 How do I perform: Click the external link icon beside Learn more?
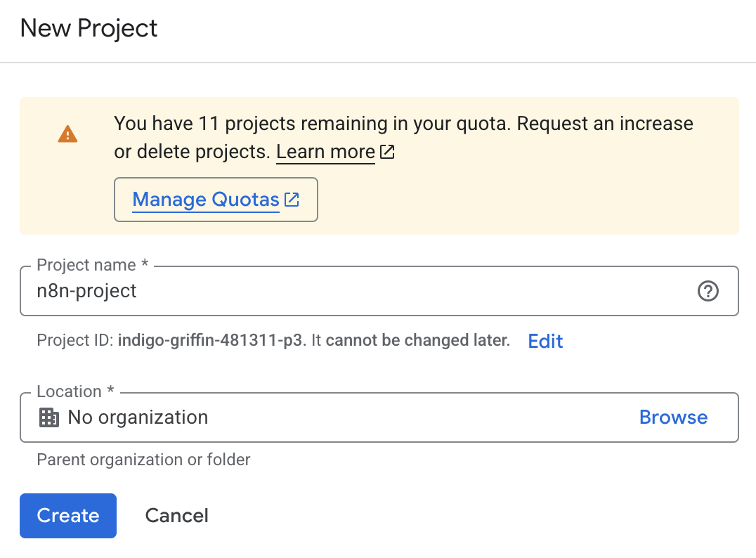pos(387,151)
